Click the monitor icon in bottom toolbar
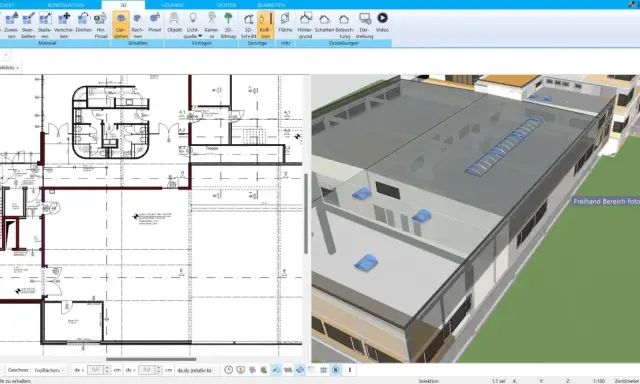The width and height of the screenshot is (640, 384). point(240,370)
